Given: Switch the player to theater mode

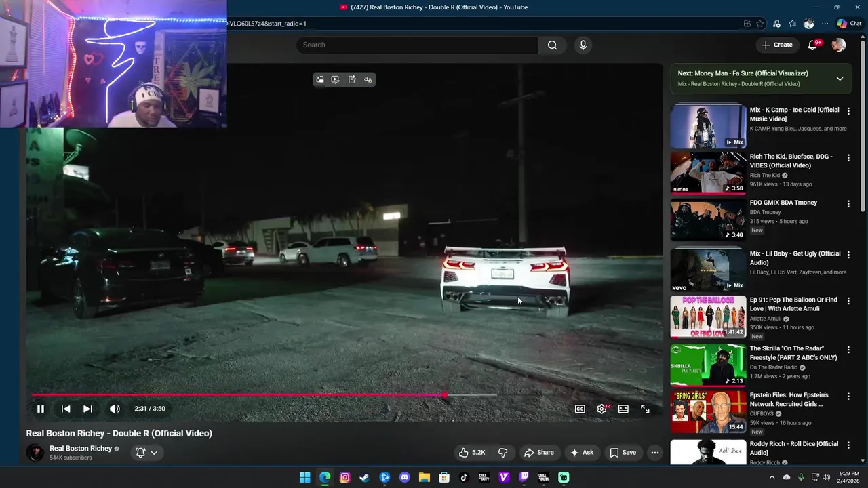Looking at the screenshot, I should click(x=623, y=409).
